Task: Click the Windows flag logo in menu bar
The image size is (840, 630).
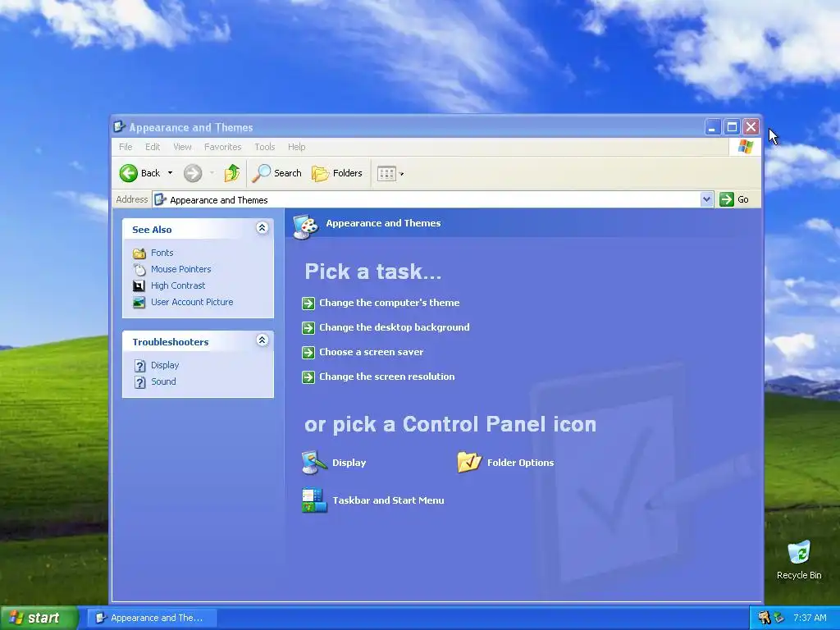Action: (x=745, y=147)
